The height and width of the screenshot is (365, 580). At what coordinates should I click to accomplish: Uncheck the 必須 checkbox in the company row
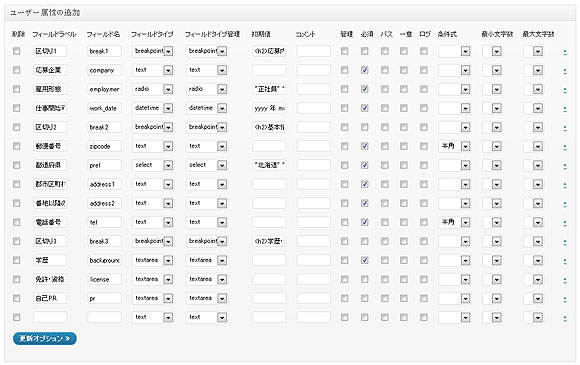click(365, 70)
